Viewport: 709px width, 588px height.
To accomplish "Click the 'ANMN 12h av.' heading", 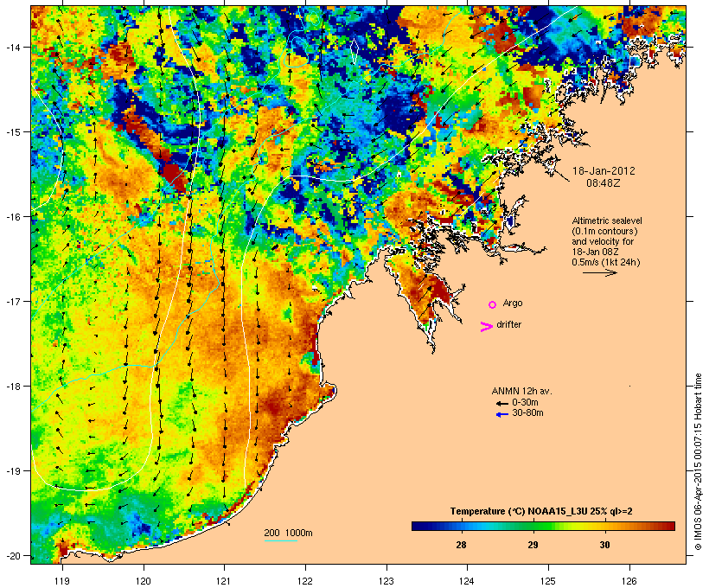I will coord(521,391).
